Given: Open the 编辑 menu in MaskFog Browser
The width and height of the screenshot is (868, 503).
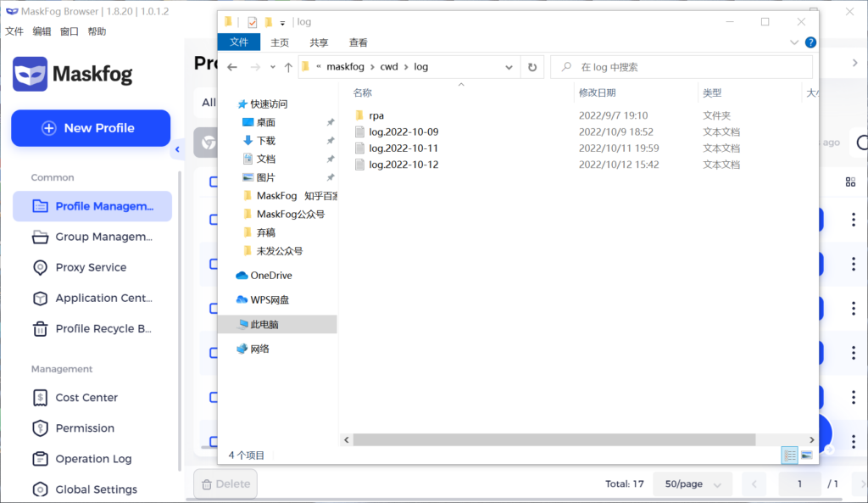Looking at the screenshot, I should coord(42,31).
